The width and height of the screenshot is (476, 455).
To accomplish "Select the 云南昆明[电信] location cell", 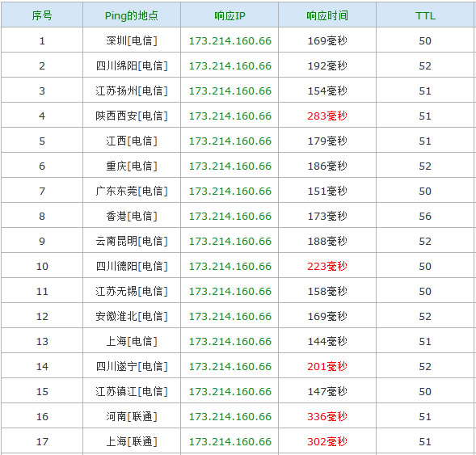I will 132,241.
